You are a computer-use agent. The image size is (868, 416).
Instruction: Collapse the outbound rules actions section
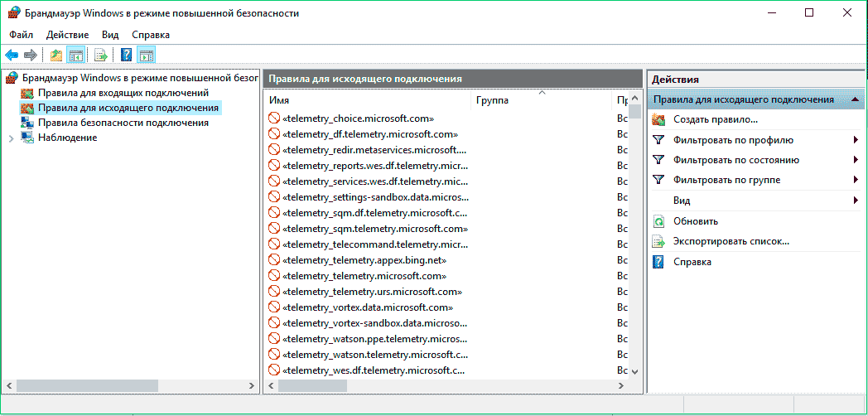pyautogui.click(x=856, y=99)
